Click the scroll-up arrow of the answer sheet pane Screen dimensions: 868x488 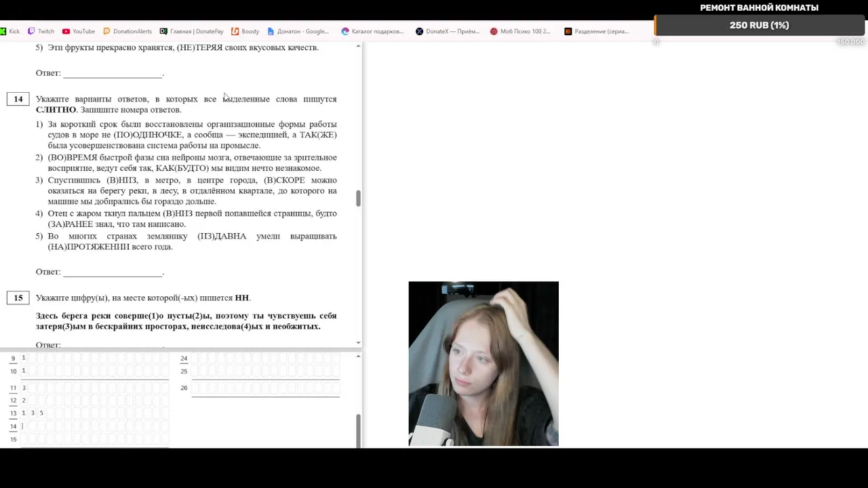tap(358, 357)
